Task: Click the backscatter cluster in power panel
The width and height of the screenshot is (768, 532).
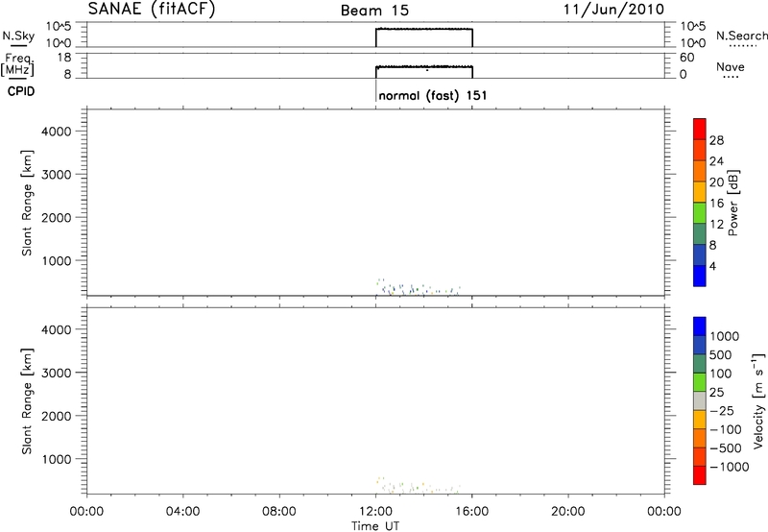Action: click(x=419, y=287)
